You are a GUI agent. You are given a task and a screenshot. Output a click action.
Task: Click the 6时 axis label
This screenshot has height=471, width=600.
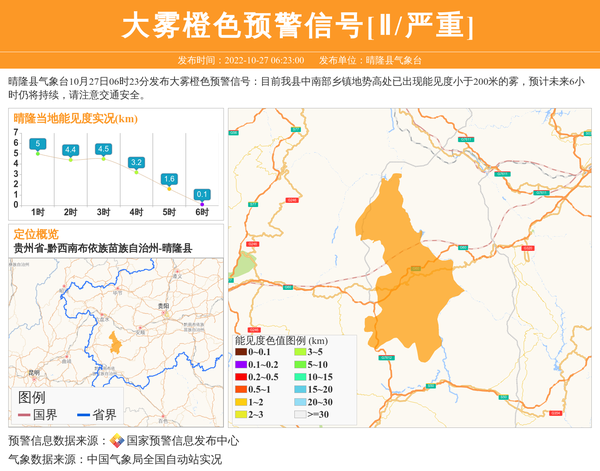point(202,212)
